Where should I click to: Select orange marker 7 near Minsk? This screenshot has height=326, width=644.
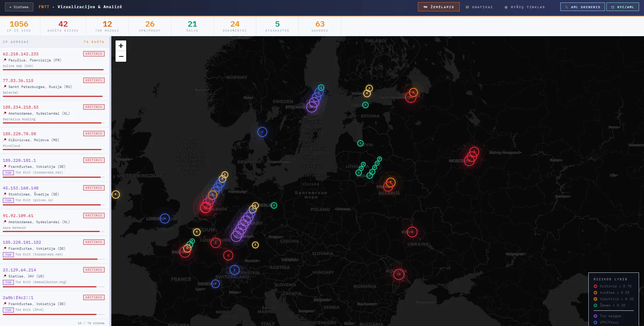(391, 182)
